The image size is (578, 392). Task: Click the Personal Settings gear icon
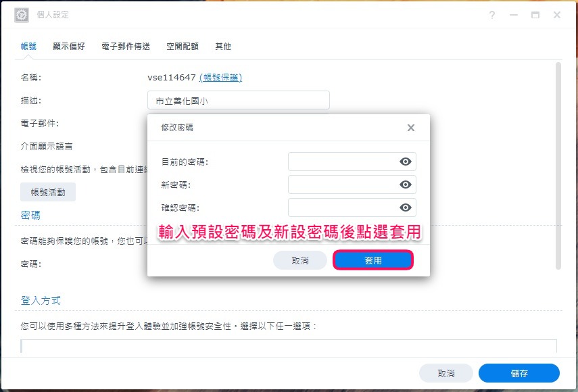[x=22, y=15]
